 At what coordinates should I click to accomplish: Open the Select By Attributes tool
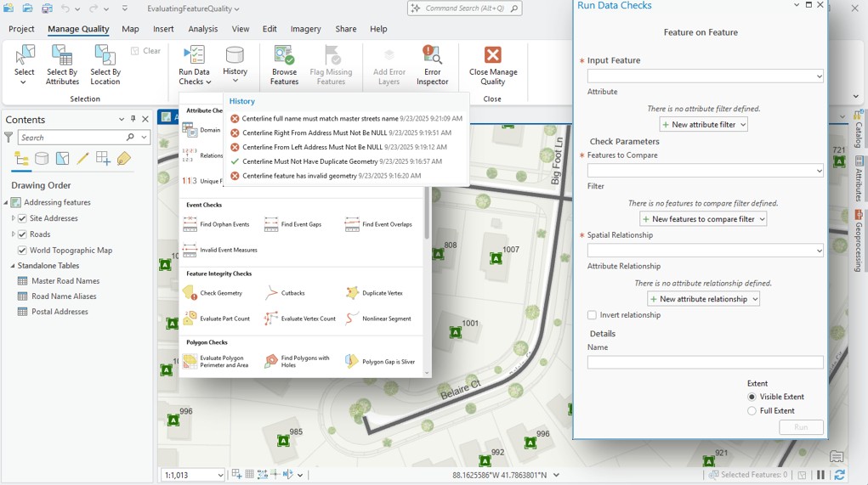[62, 65]
